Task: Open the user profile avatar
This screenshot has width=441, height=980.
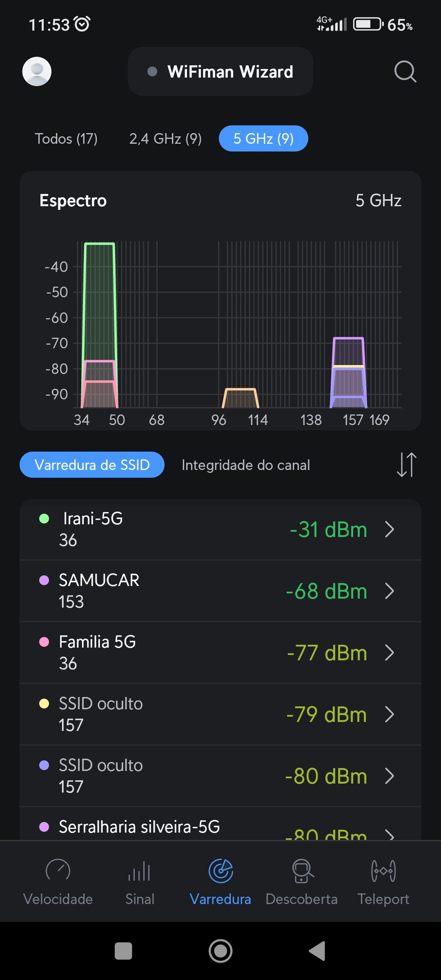Action: point(37,71)
